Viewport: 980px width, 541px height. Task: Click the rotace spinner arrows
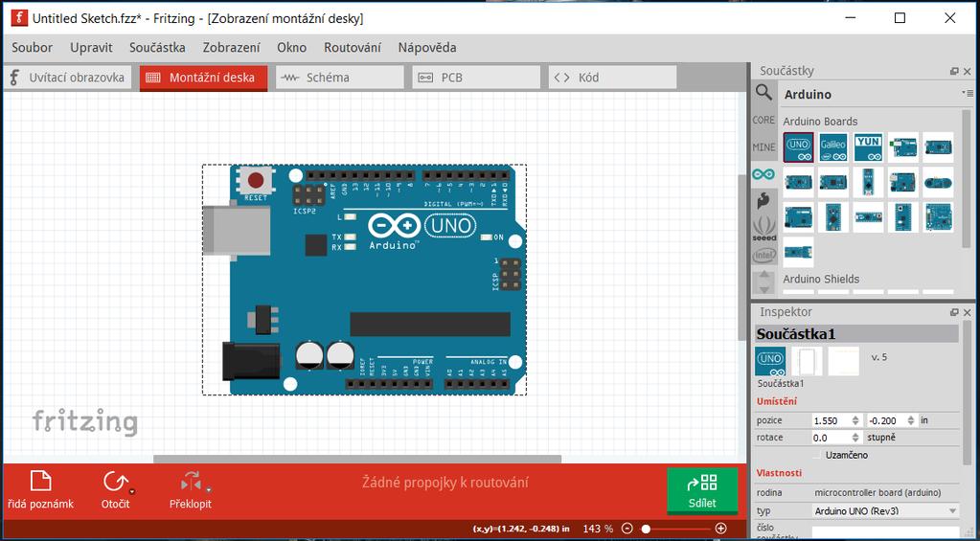click(855, 438)
